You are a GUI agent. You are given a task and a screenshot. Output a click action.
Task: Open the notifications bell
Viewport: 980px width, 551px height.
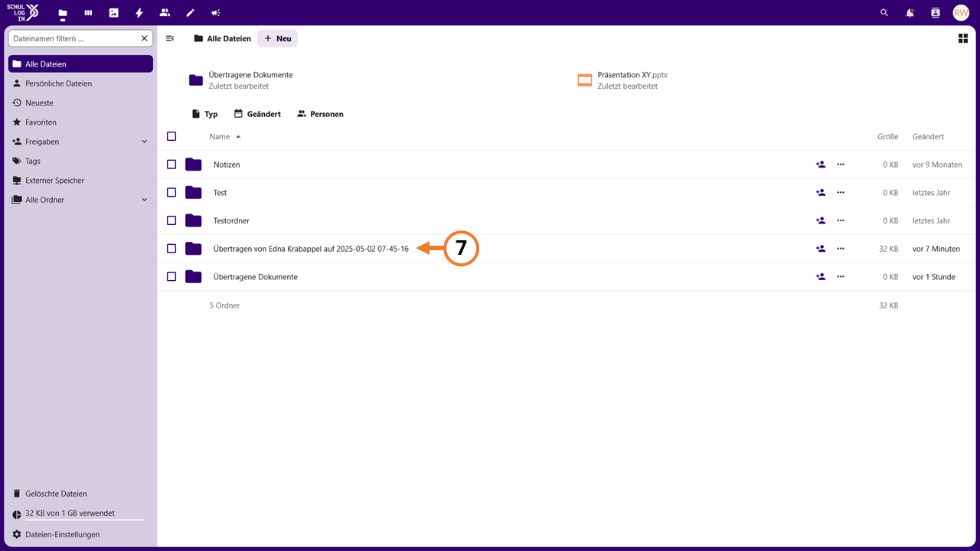tap(910, 13)
